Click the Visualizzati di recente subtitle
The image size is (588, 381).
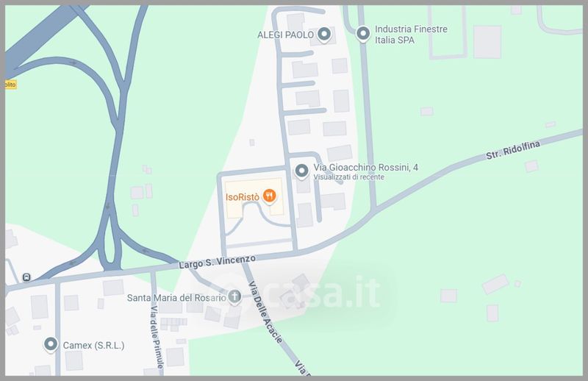pyautogui.click(x=348, y=177)
